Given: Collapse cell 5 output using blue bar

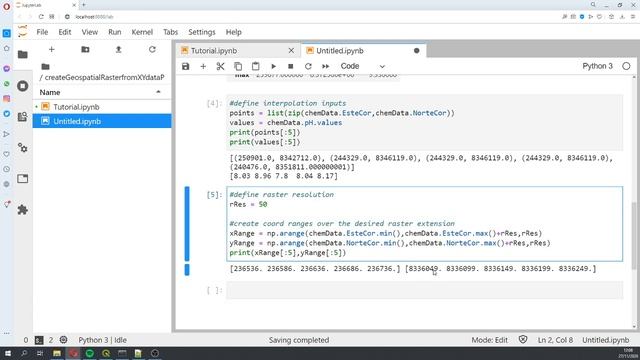Looking at the screenshot, I should point(187,269).
